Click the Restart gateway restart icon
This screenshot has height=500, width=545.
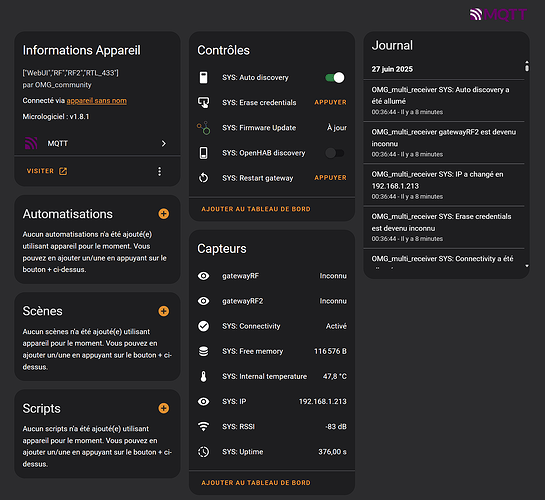[204, 178]
